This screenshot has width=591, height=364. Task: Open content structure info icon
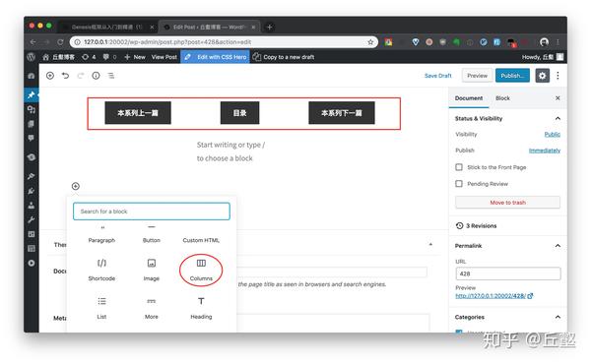(x=96, y=76)
